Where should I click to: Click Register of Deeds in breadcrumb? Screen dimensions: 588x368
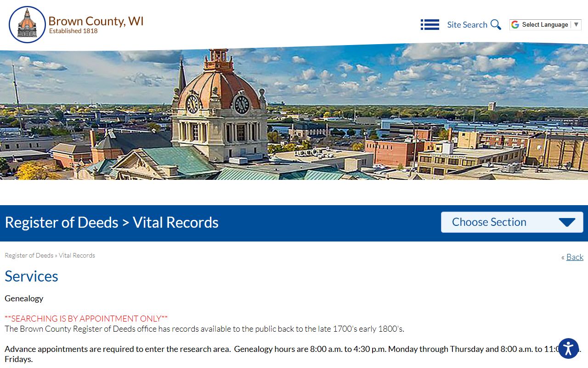29,255
